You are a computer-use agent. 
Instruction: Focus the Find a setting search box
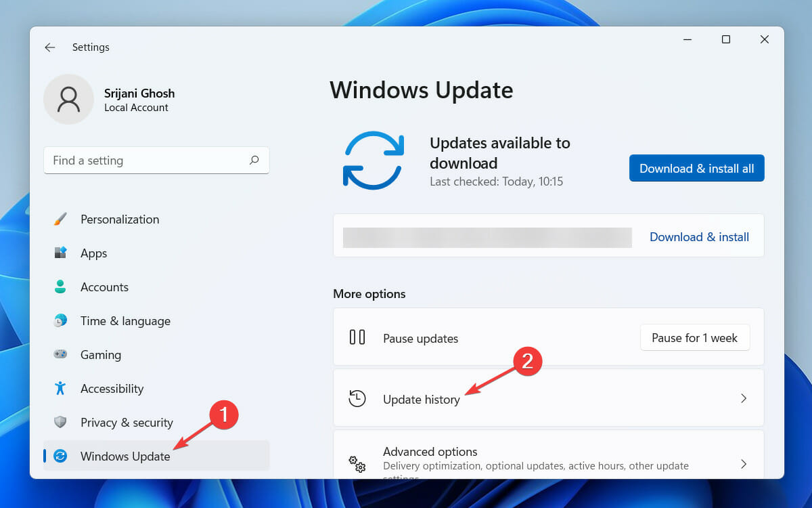point(156,161)
